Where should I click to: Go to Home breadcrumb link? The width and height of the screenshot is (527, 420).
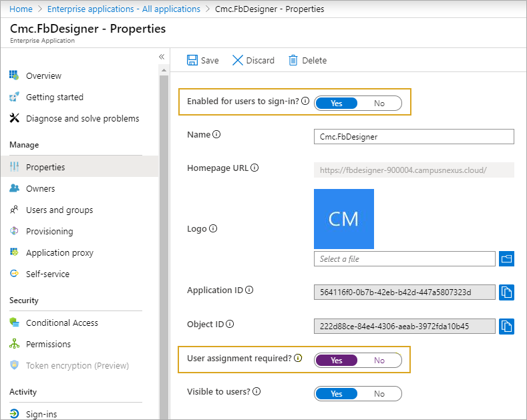pos(21,9)
